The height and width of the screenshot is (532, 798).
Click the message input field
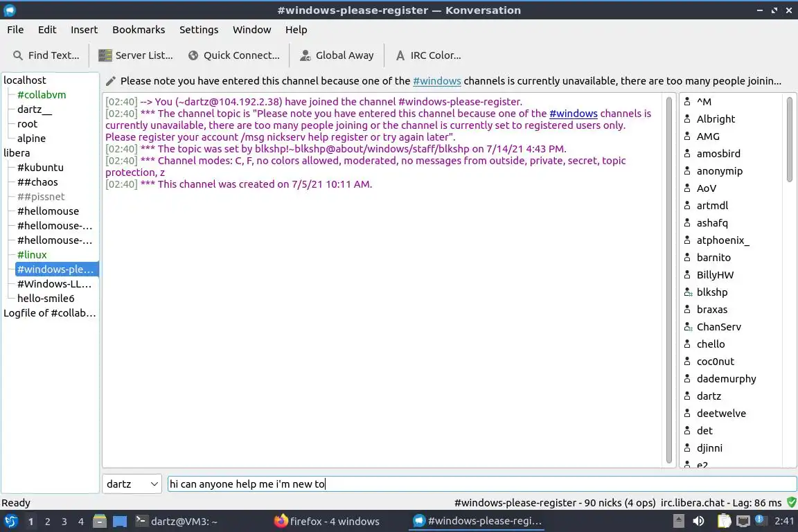[x=481, y=484]
